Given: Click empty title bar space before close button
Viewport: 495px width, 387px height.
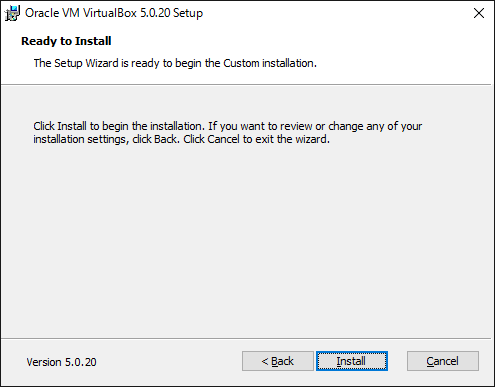Looking at the screenshot, I should (333, 13).
